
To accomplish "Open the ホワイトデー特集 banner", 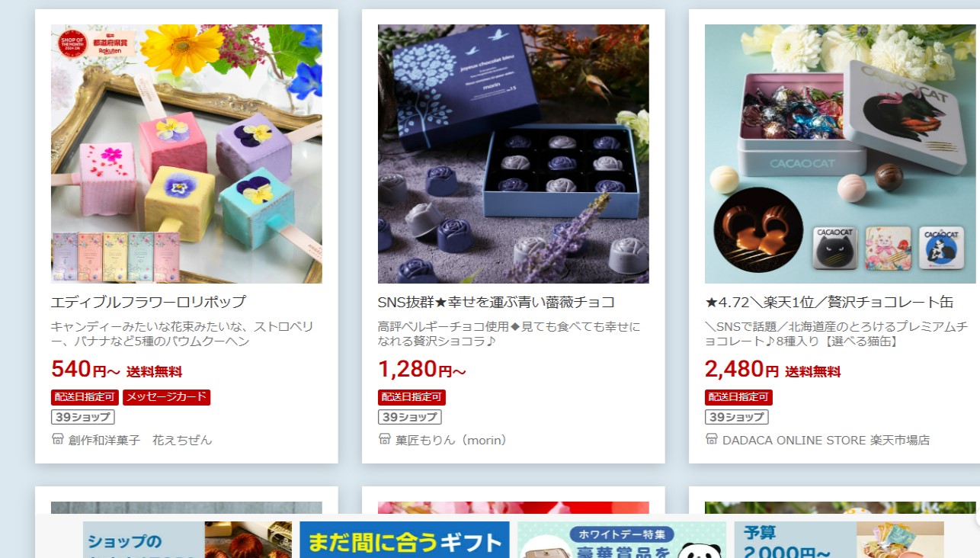I will [622, 540].
